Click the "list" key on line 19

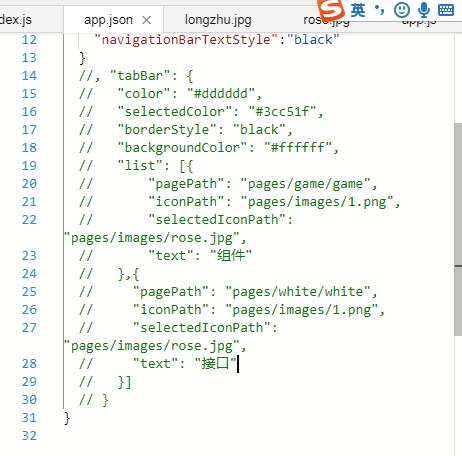(x=140, y=166)
